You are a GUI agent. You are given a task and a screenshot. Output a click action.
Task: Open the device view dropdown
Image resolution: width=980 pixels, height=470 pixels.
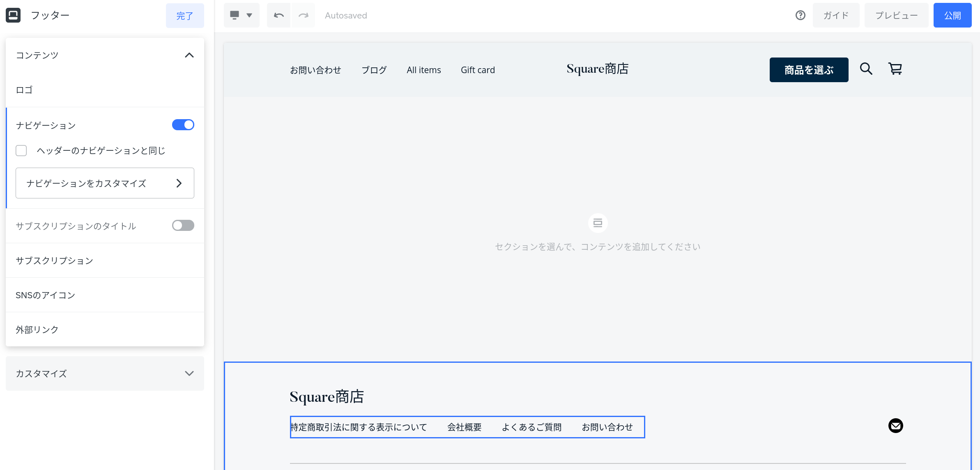tap(241, 15)
